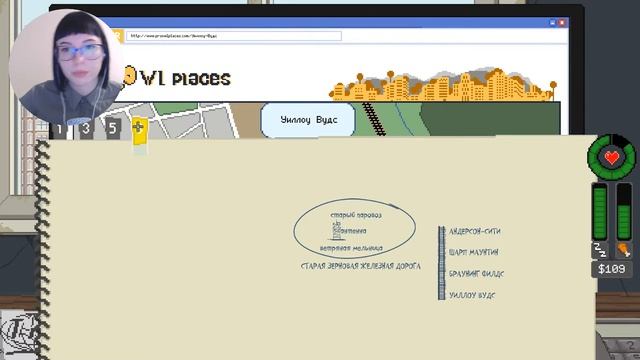The height and width of the screenshot is (360, 640).
Task: Click the drumstick hunger icon
Action: click(624, 250)
